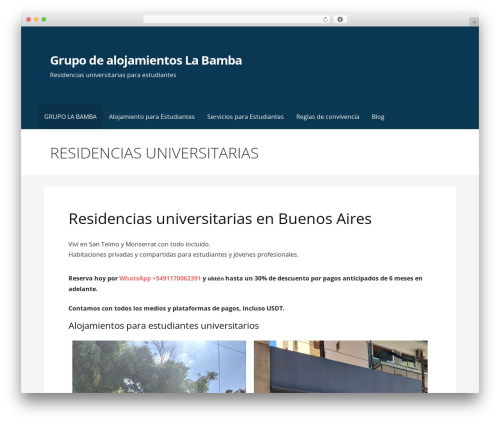Open the GRUPO LA BAMBA menu item
This screenshot has height=423, width=500.
70,117
